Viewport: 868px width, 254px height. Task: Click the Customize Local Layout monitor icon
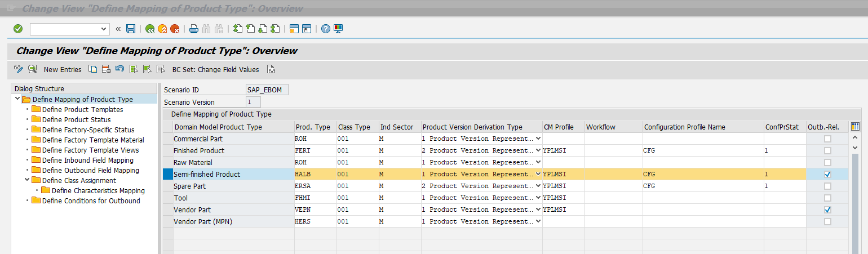(x=338, y=29)
